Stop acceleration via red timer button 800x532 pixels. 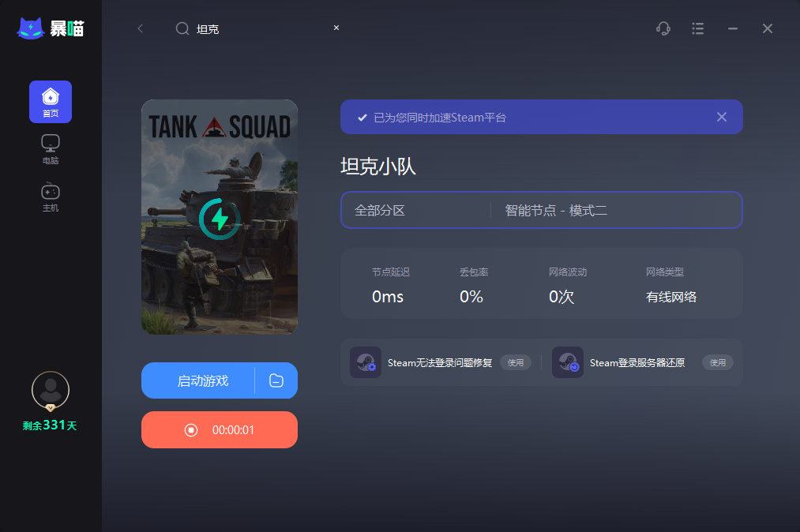click(x=220, y=430)
